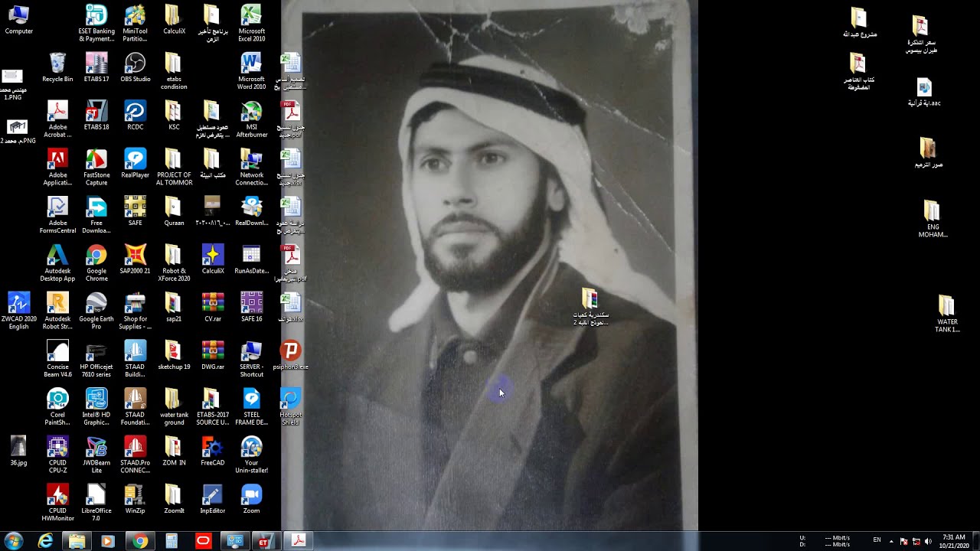Open Google Chrome desktop shortcut
Viewport: 980px width, 551px height.
[96, 263]
